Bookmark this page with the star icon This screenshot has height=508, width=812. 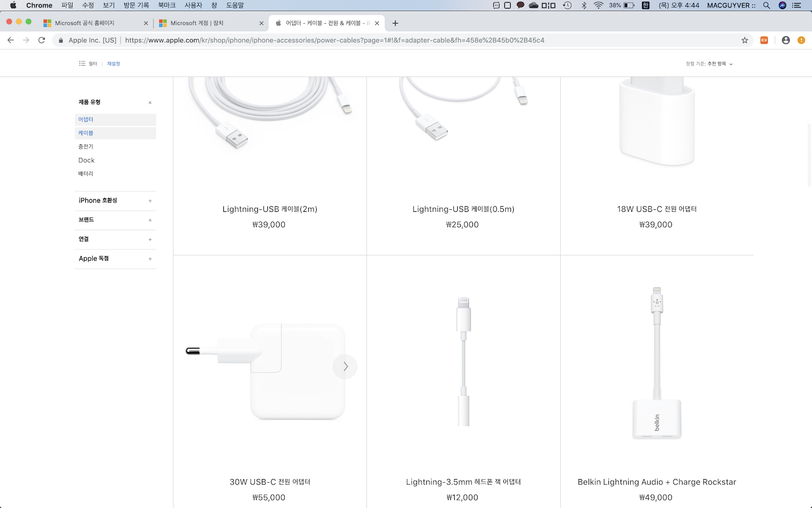[745, 40]
